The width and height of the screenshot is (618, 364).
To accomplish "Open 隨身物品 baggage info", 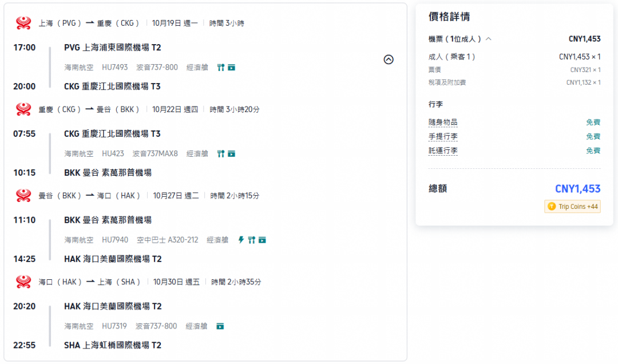I will (x=442, y=122).
